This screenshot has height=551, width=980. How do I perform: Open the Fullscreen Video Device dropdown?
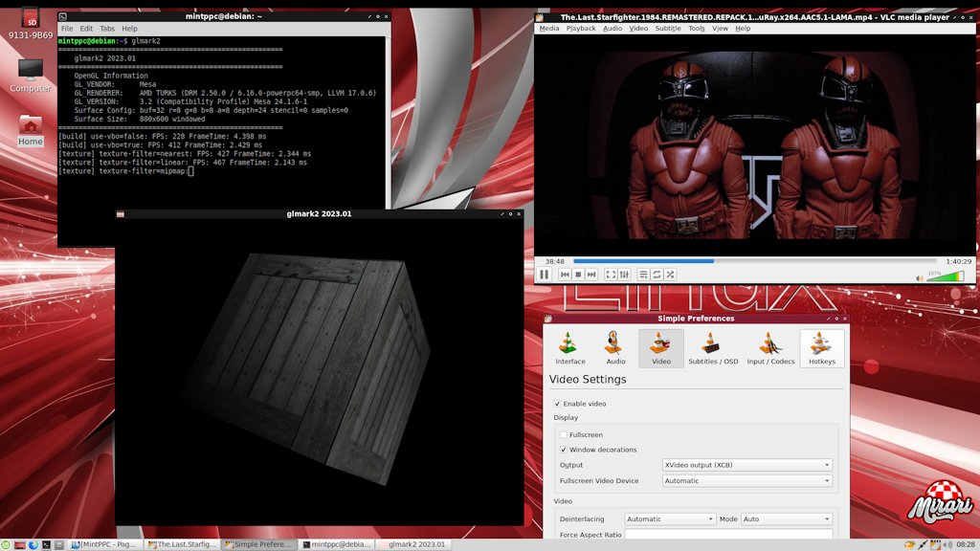[746, 481]
